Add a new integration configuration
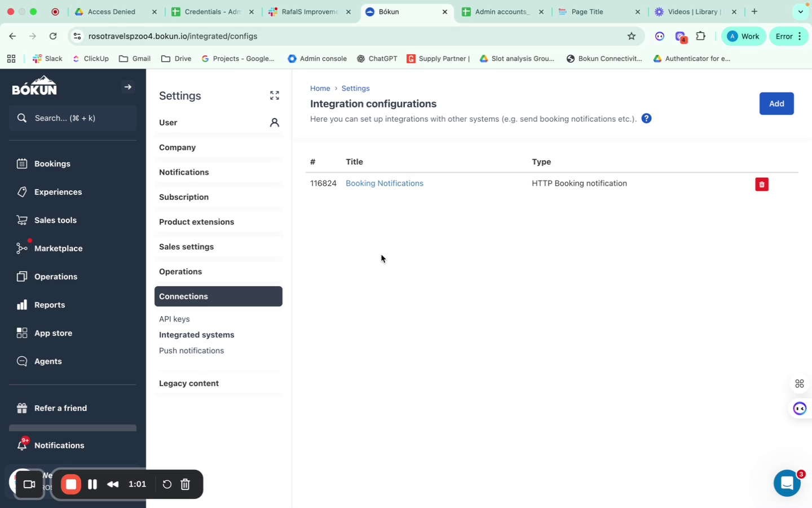 776,103
